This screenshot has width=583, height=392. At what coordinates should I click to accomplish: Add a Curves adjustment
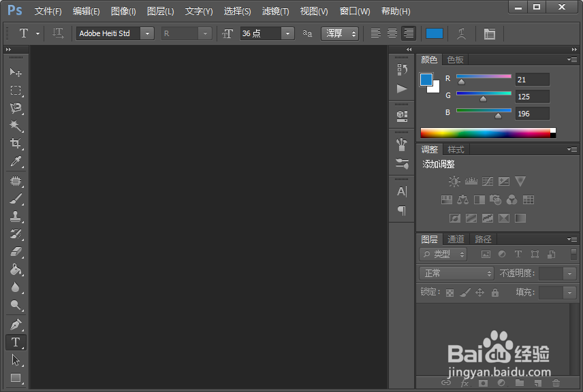pos(488,181)
